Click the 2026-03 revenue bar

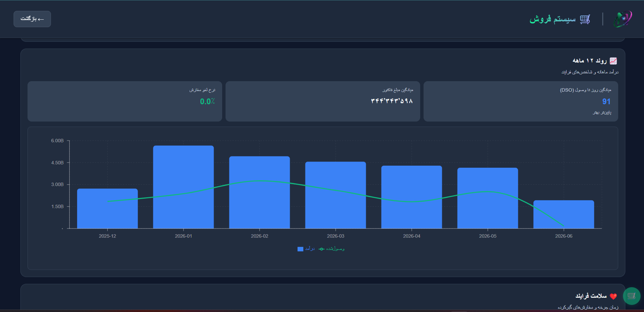point(336,195)
